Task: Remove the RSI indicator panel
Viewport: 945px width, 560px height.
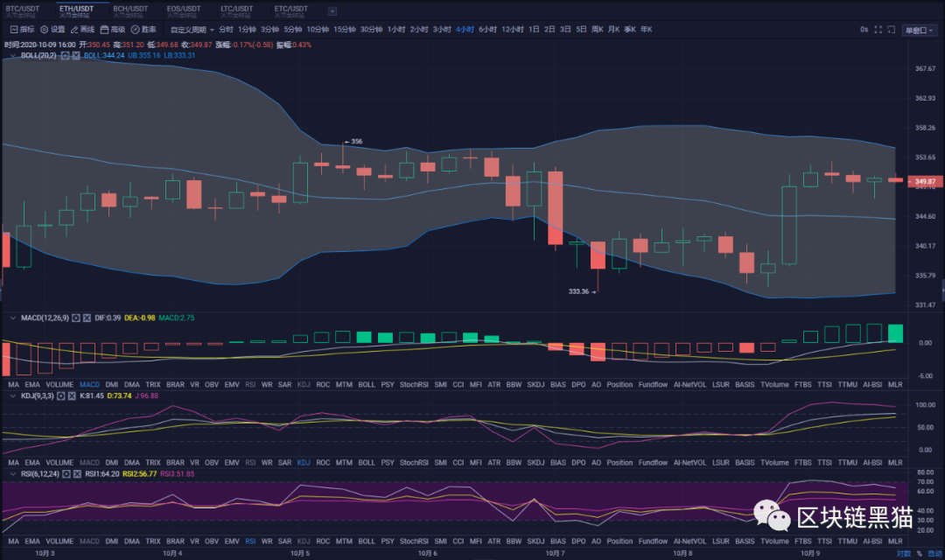Action: pos(77,473)
